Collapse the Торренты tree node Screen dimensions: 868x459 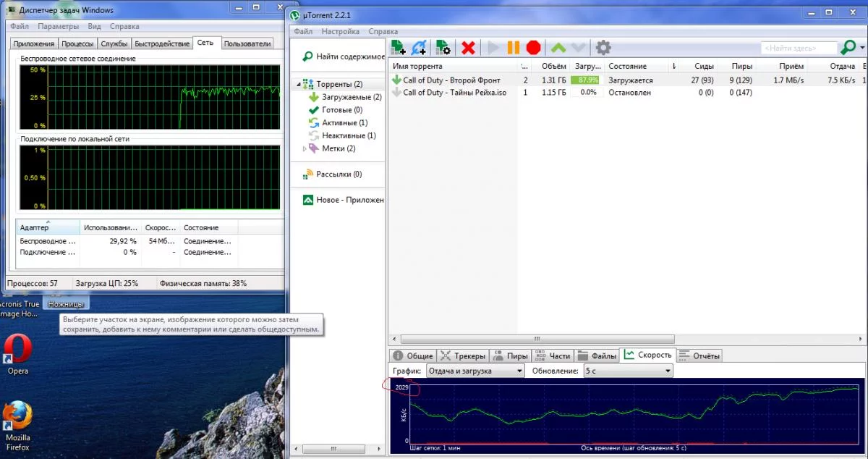(298, 85)
